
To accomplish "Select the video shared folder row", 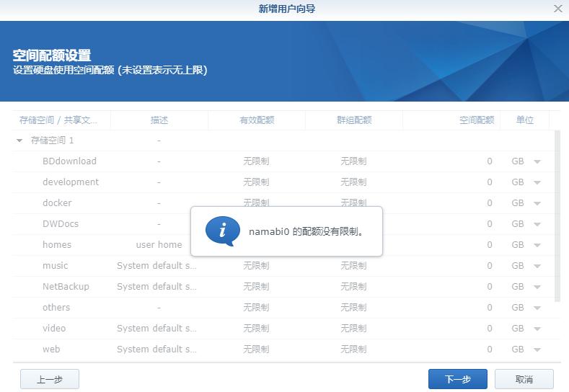I will [283, 328].
